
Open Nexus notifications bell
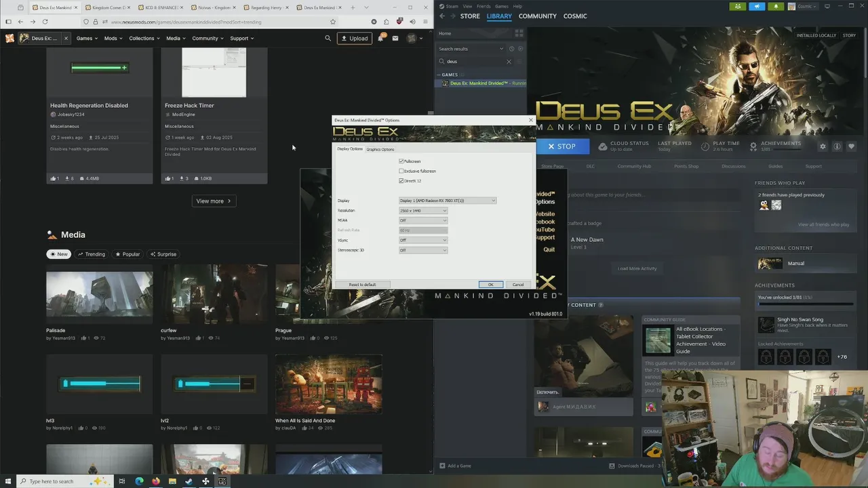(x=380, y=38)
